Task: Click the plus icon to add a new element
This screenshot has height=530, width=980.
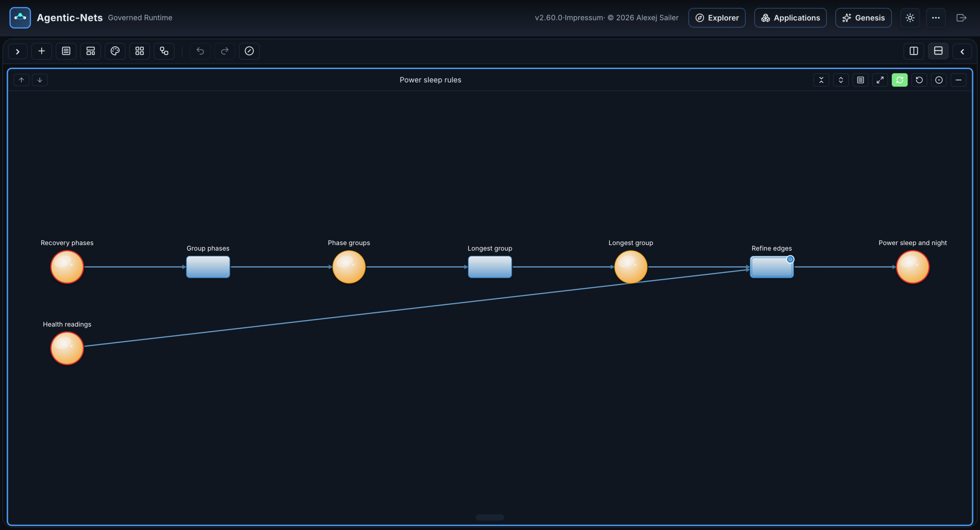Action: point(42,51)
